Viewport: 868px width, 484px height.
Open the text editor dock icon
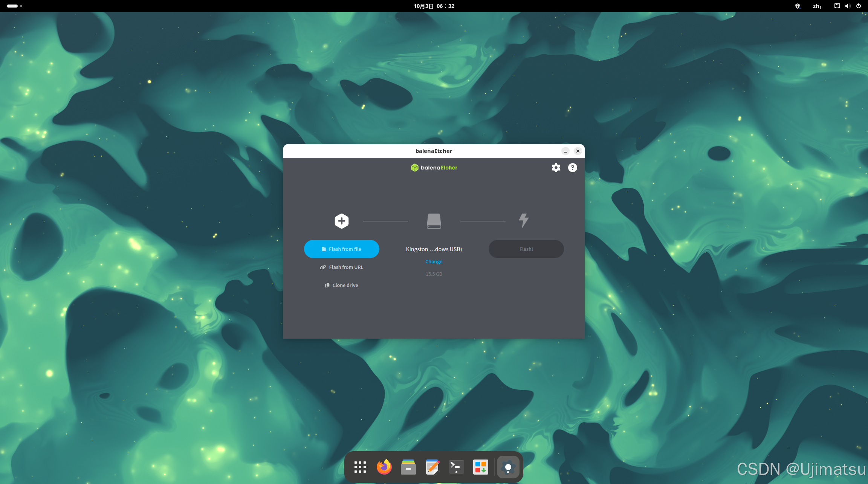pyautogui.click(x=432, y=467)
